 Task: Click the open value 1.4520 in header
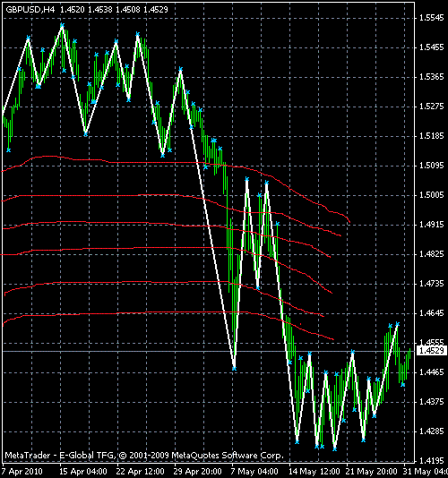72,10
